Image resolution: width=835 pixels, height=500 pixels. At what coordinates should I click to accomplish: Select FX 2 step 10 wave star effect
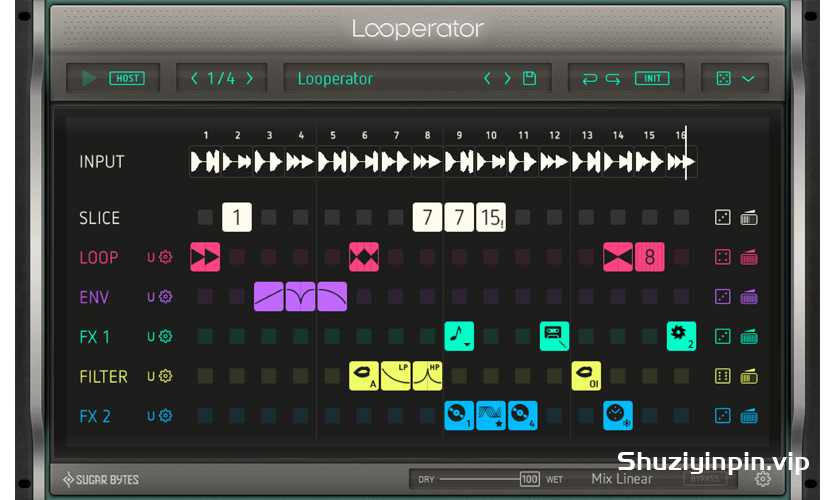pos(491,415)
